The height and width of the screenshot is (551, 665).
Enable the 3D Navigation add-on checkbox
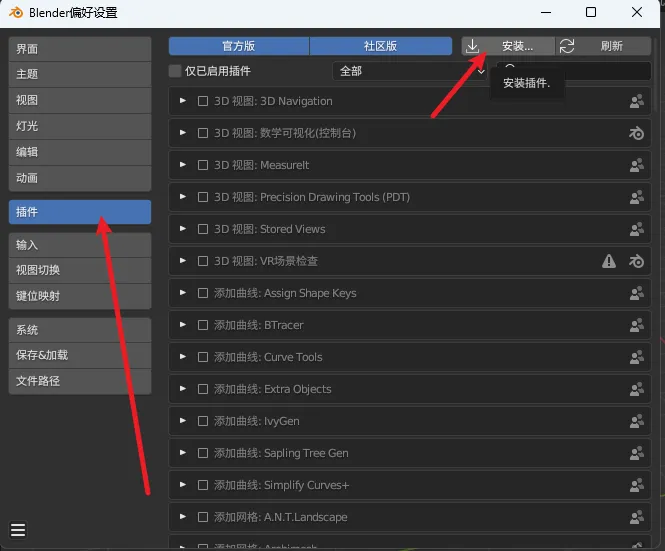tap(203, 101)
